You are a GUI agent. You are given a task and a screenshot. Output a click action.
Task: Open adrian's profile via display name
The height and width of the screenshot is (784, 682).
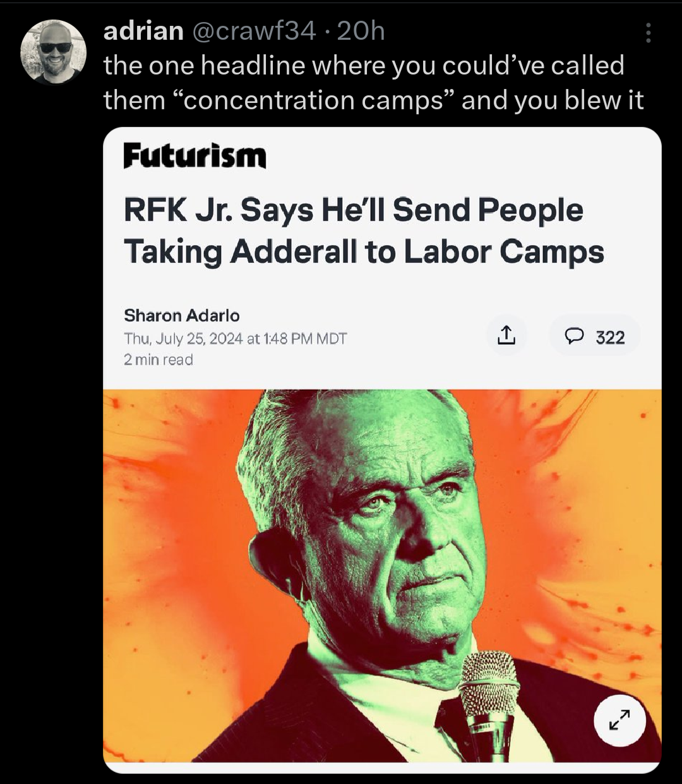pos(144,30)
